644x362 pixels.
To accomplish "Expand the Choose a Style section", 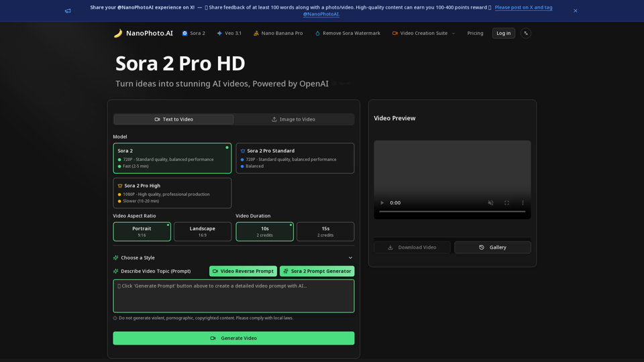I will pos(233,257).
